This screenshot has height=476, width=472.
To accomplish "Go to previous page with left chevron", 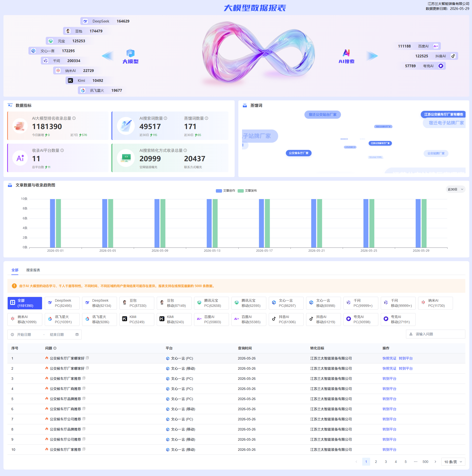I will tap(356, 462).
